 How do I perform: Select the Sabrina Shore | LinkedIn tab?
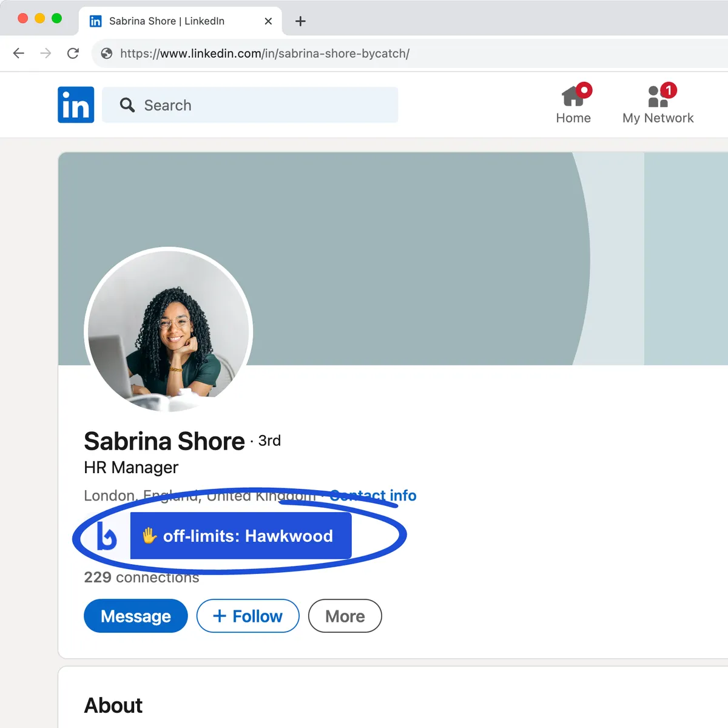(180, 21)
